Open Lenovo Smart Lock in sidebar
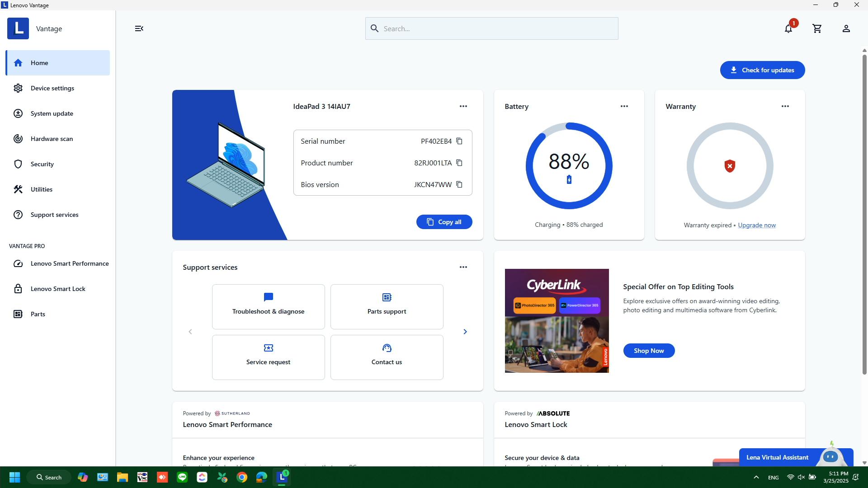Screen dimensions: 868x488 click(x=58, y=289)
